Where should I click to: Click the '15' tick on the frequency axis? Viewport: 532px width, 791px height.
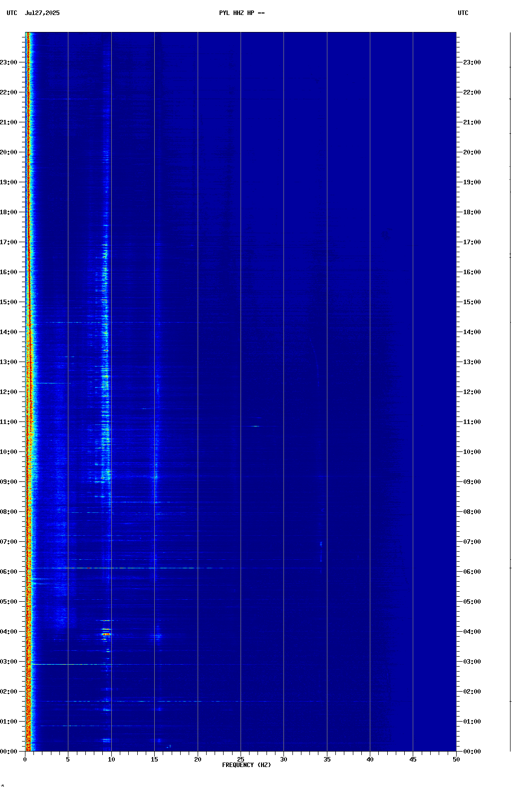(154, 760)
